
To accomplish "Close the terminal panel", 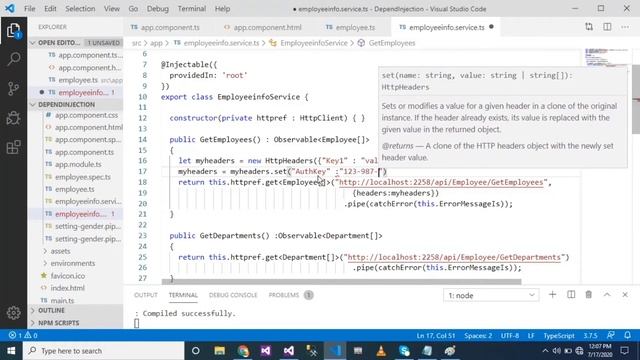I will (x=625, y=295).
